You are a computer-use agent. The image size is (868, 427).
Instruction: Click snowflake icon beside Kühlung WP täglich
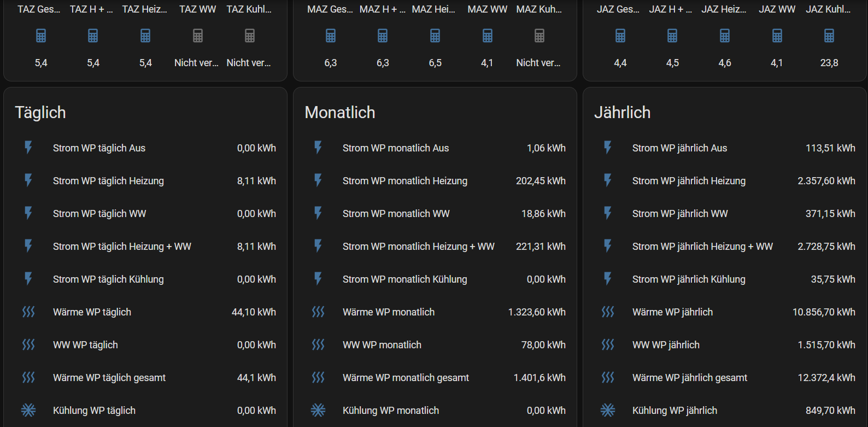click(28, 410)
